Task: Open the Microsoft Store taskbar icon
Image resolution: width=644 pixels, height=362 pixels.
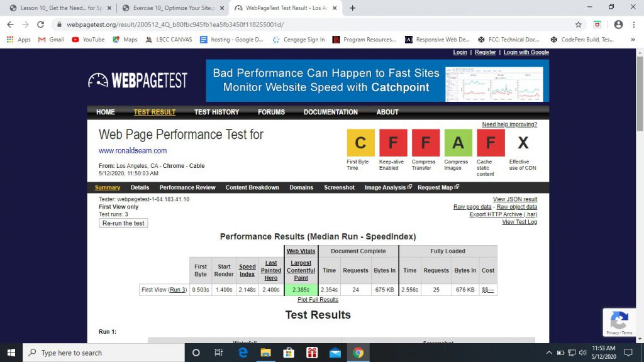Action: (289, 353)
